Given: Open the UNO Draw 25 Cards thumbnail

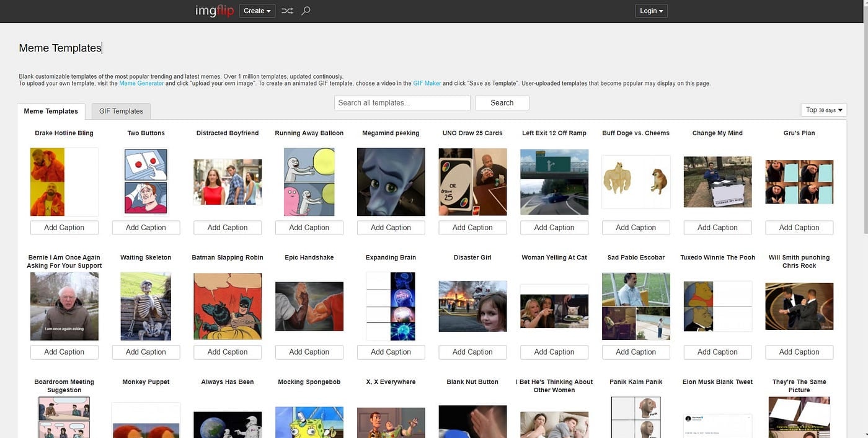Looking at the screenshot, I should coord(472,182).
